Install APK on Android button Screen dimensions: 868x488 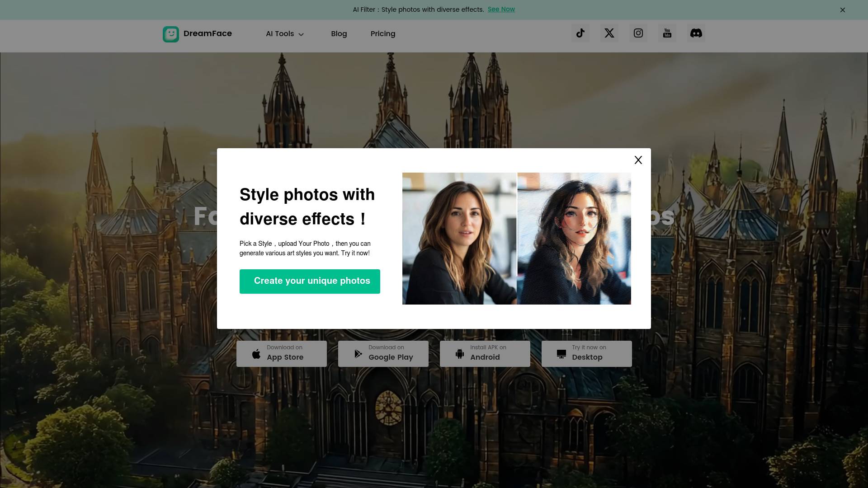485,353
